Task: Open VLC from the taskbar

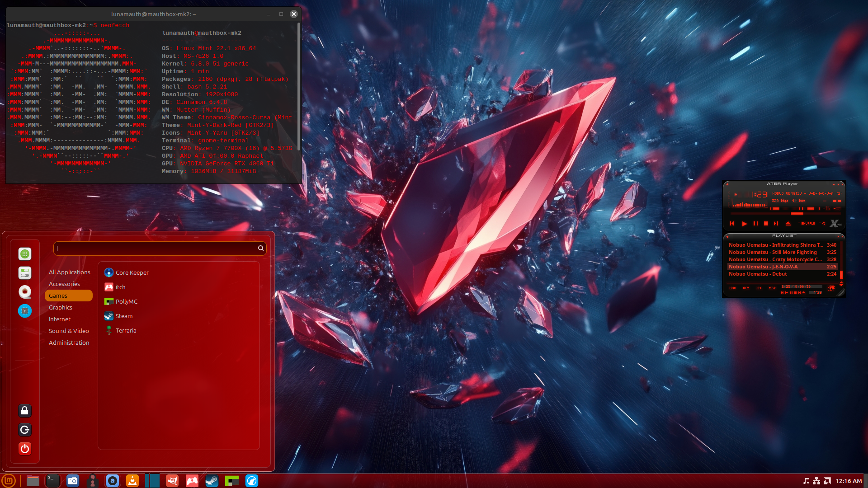Action: (132, 481)
